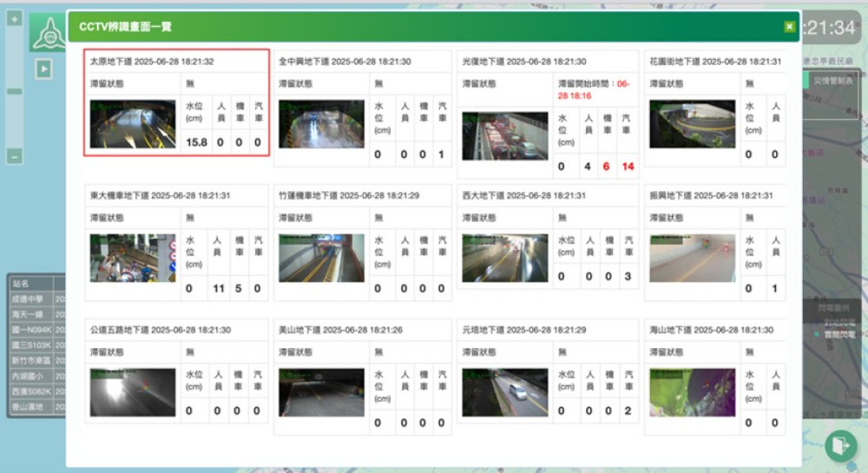Click the 站名 column header
The image size is (868, 473).
pyautogui.click(x=31, y=284)
